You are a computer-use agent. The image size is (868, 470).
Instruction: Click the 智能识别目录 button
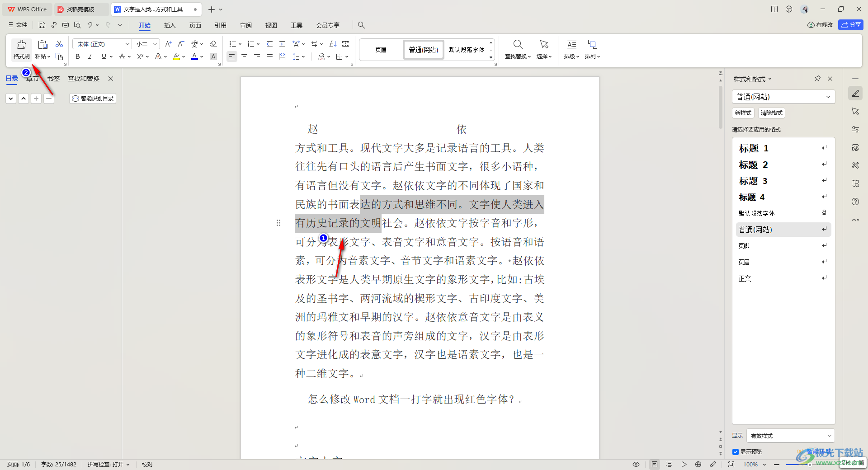(93, 98)
